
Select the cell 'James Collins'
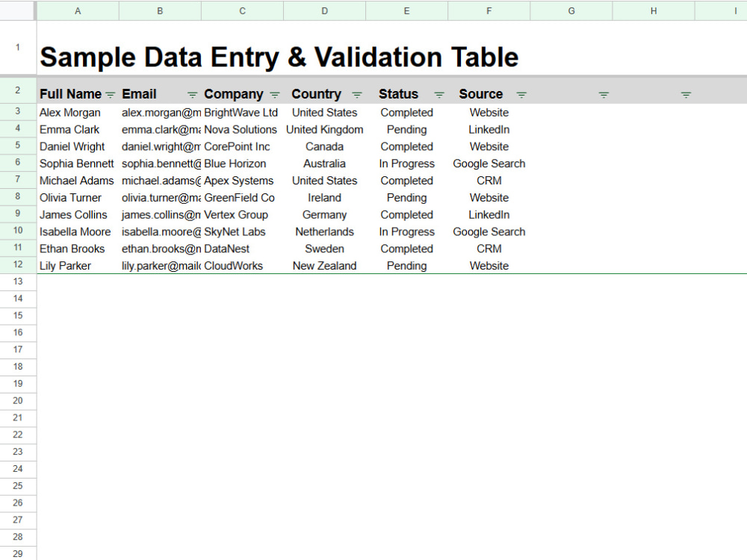tap(78, 215)
